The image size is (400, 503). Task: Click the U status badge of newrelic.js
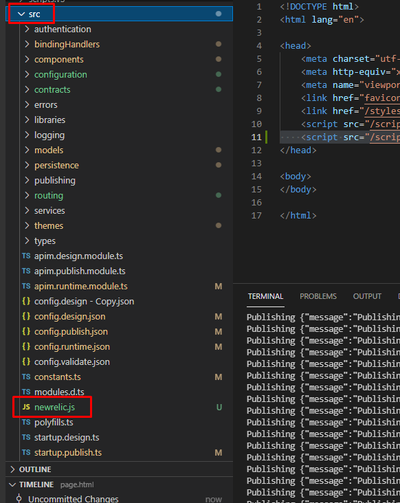tap(219, 407)
